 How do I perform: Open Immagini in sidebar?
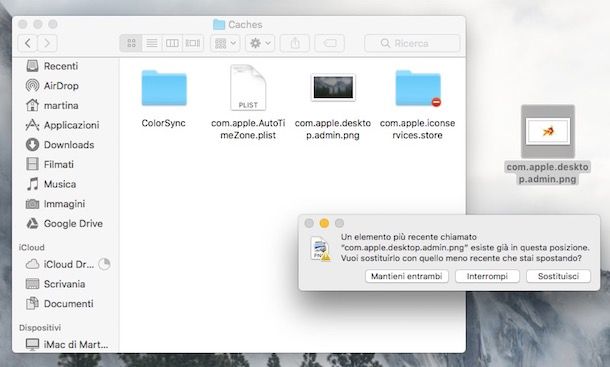tap(55, 204)
